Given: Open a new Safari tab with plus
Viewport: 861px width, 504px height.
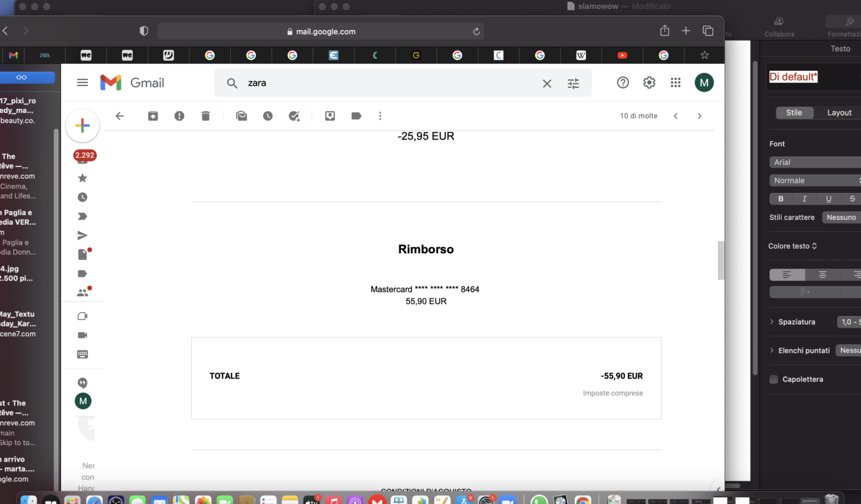Looking at the screenshot, I should click(686, 31).
